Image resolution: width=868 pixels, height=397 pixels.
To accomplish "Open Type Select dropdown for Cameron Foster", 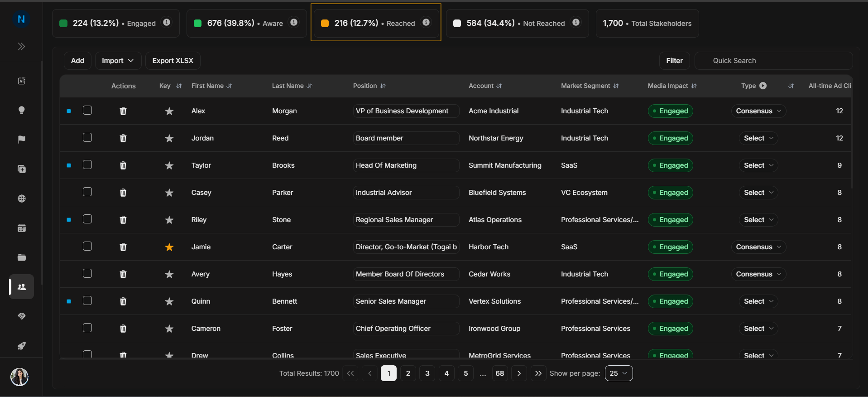I will click(758, 329).
